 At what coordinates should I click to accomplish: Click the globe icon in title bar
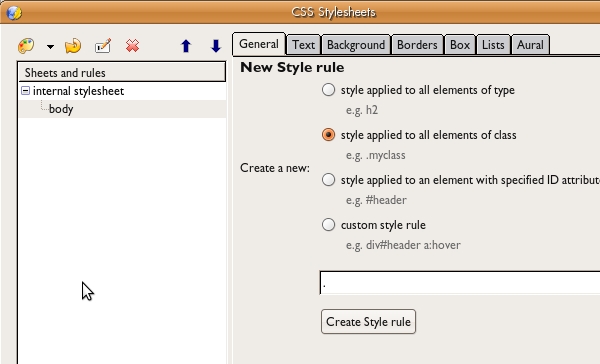coord(14,13)
